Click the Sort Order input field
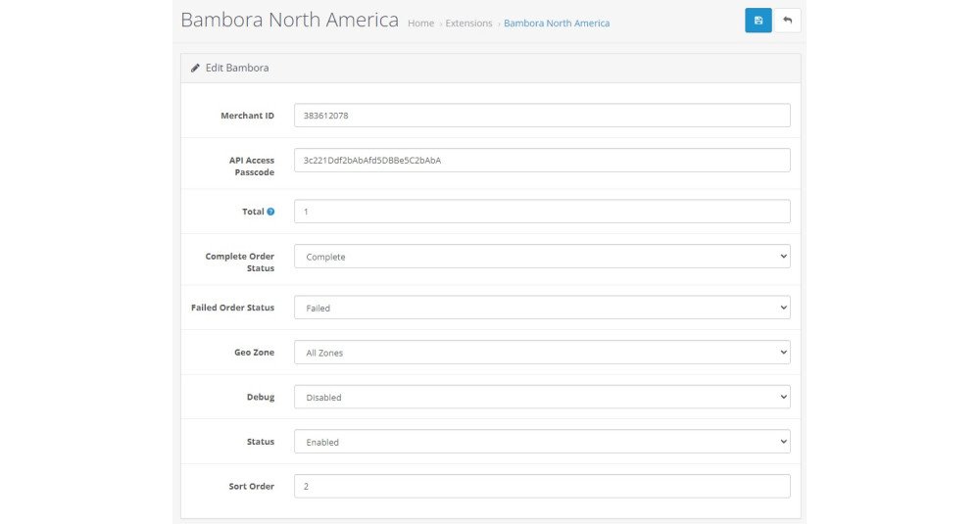980x524 pixels. pos(542,487)
